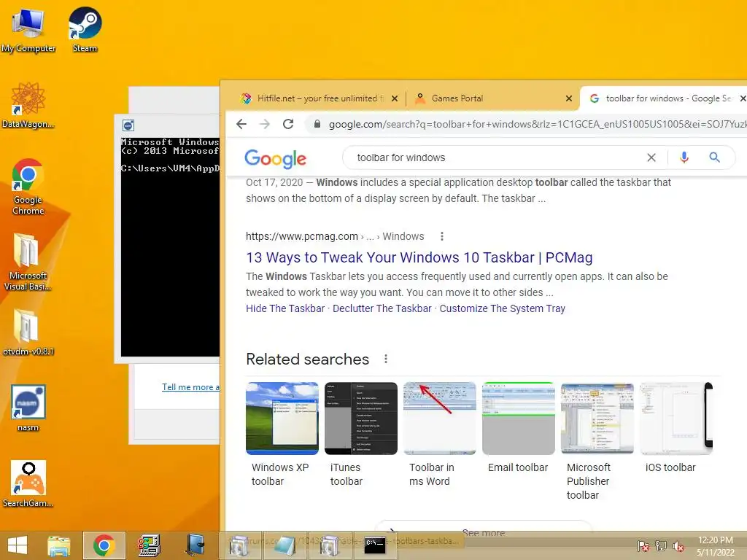Click the Google search box text

[x=401, y=157]
